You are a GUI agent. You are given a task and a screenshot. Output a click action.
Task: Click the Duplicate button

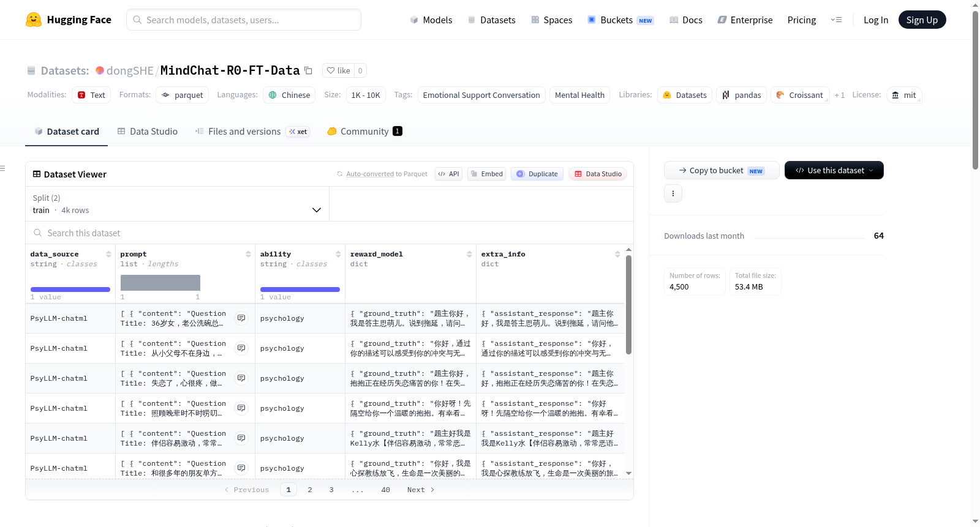[x=537, y=174]
